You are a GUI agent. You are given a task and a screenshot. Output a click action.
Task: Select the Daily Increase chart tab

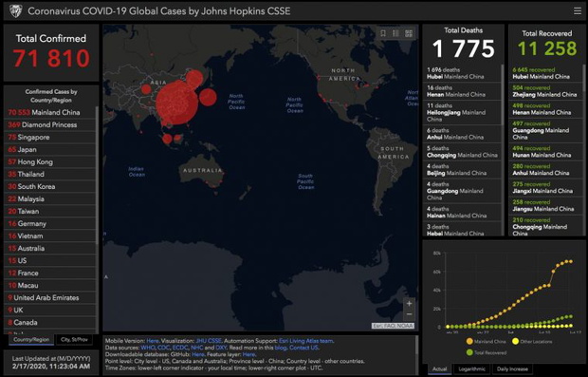click(512, 368)
